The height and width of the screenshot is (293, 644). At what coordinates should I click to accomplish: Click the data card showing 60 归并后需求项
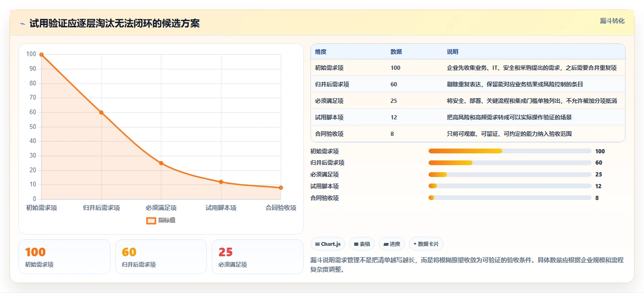click(x=161, y=257)
